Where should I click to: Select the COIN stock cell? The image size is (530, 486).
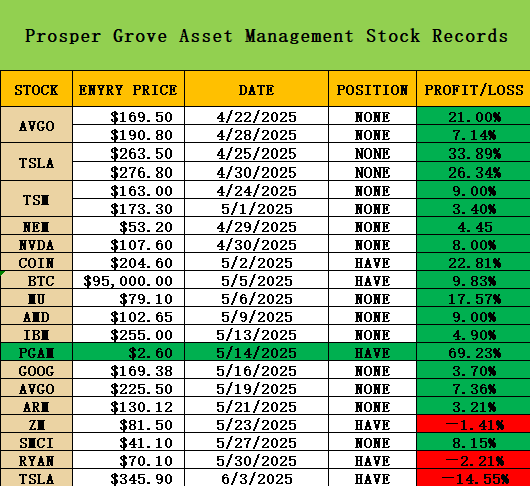(x=36, y=262)
